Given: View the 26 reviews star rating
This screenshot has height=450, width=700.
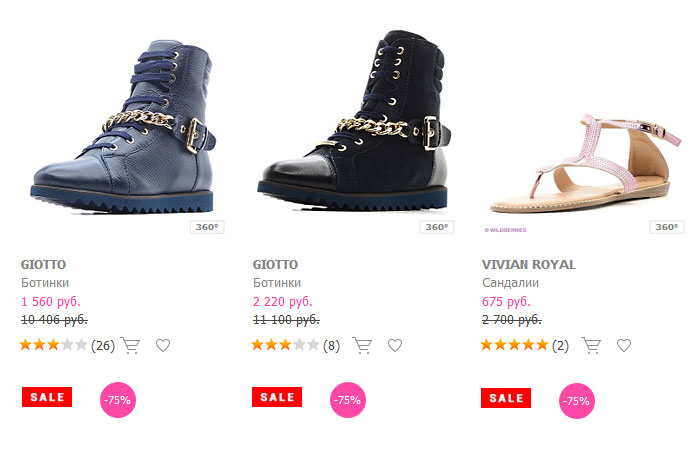Looking at the screenshot, I should point(53,346).
